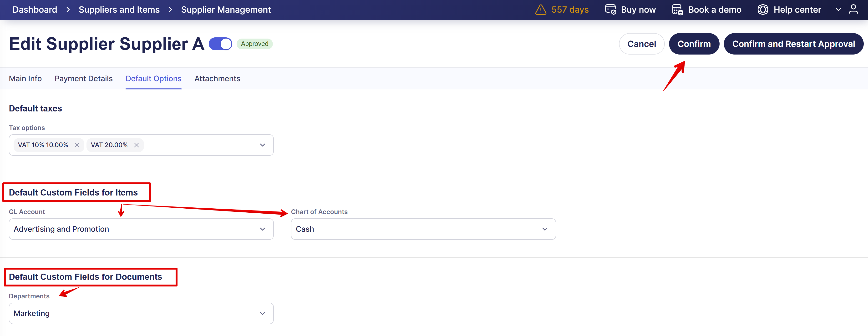Click inside the Tax options field
This screenshot has width=868, height=336.
[x=141, y=145]
